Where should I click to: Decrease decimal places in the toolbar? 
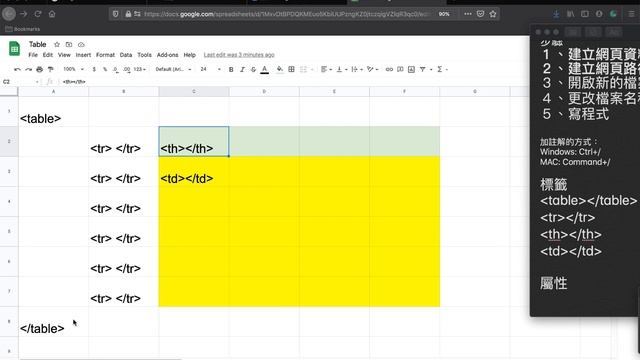[x=116, y=69]
